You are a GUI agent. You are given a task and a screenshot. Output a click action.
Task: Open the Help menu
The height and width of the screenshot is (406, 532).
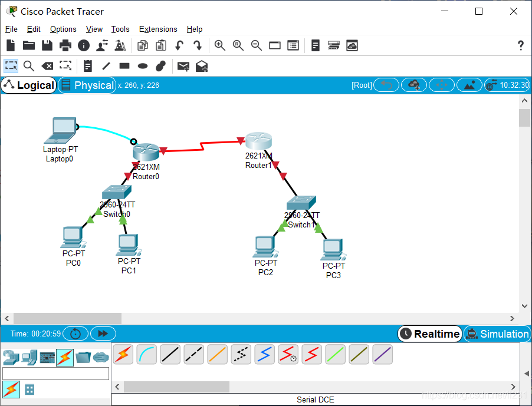[x=195, y=29]
